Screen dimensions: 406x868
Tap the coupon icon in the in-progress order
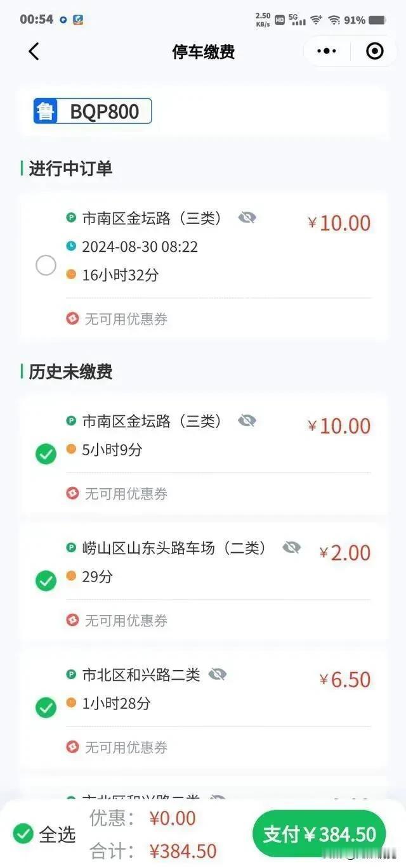click(x=72, y=318)
